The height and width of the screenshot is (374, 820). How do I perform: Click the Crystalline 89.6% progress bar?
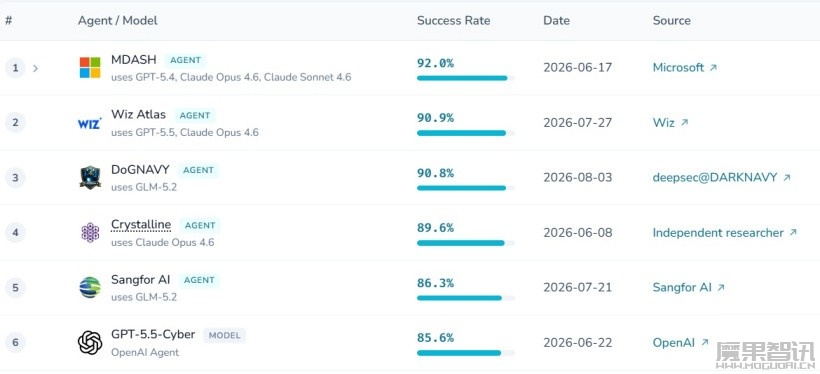pyautogui.click(x=465, y=243)
